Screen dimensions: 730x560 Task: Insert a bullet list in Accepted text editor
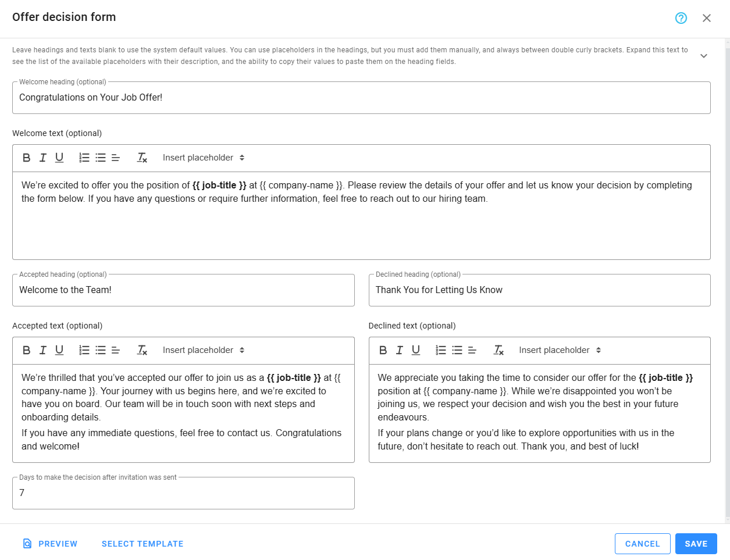[x=99, y=350]
